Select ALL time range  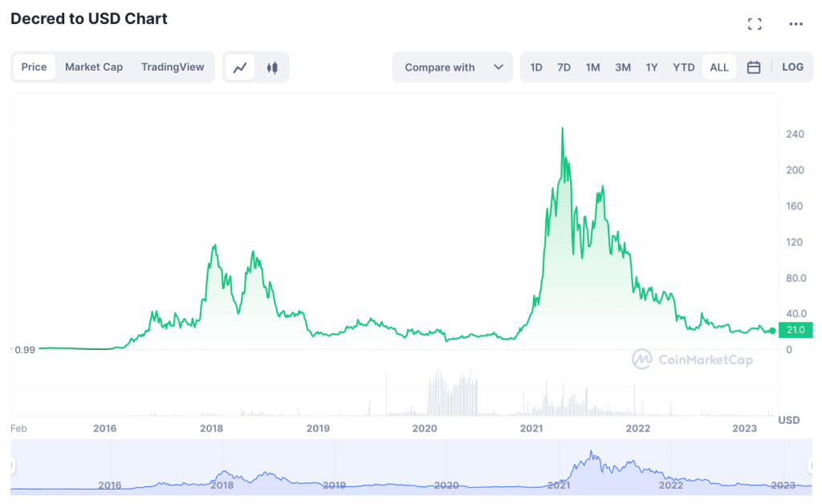click(x=718, y=67)
